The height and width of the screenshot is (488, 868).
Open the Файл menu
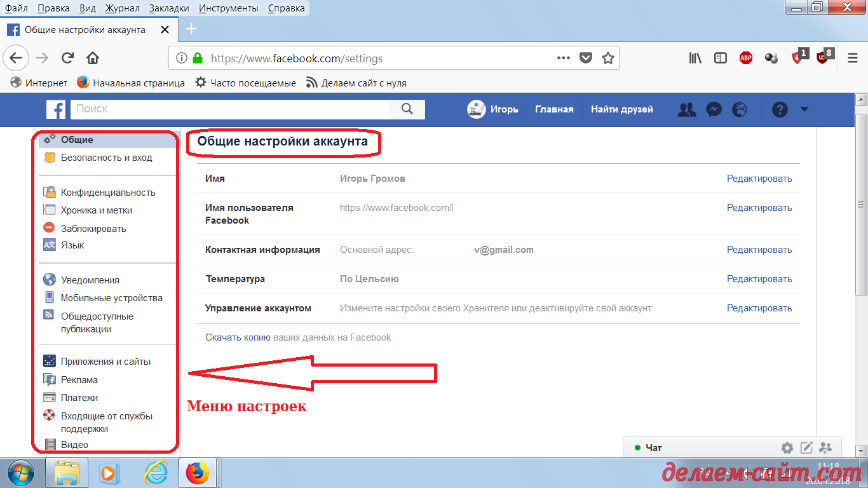(17, 8)
